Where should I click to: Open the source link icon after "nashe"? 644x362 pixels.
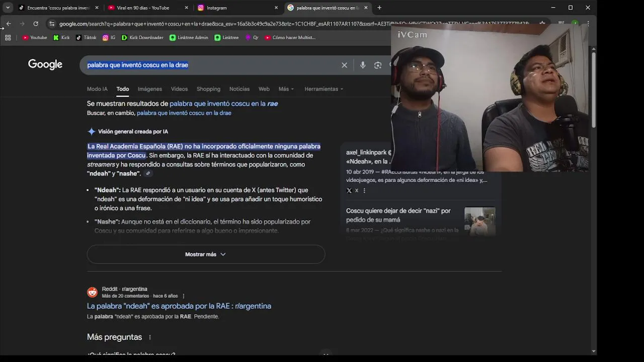coord(148,173)
